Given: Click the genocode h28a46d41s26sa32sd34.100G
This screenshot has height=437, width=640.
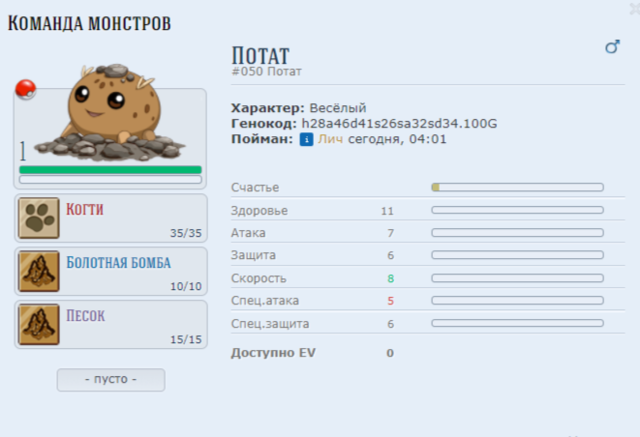Looking at the screenshot, I should click(x=399, y=124).
